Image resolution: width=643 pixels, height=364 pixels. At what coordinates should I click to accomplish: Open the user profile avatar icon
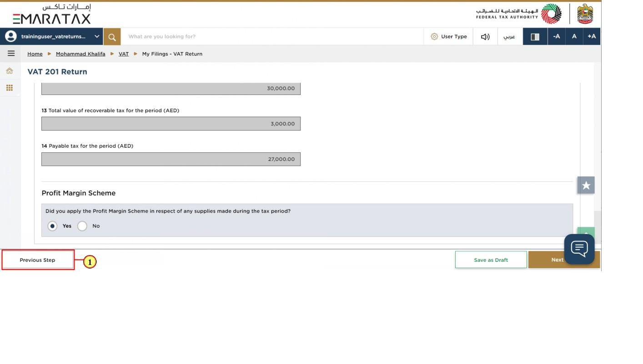(x=10, y=36)
